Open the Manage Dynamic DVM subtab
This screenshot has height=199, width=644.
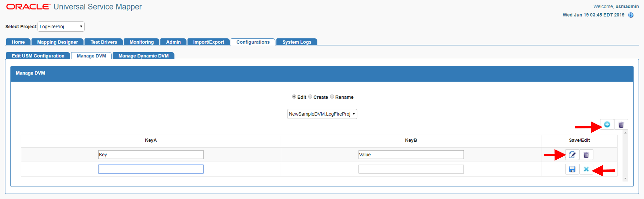coord(144,56)
